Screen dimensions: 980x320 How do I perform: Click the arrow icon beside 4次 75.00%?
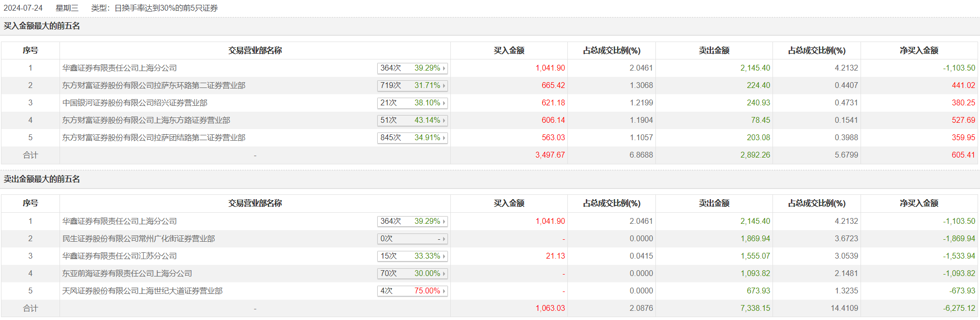click(444, 291)
